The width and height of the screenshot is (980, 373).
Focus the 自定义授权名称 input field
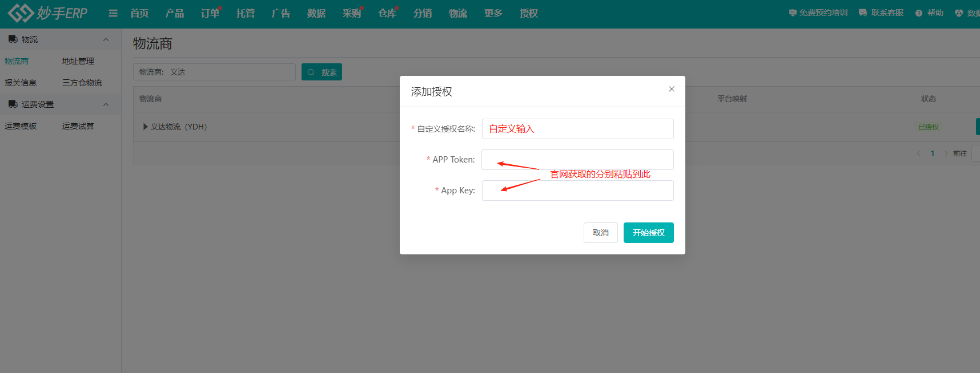point(577,129)
